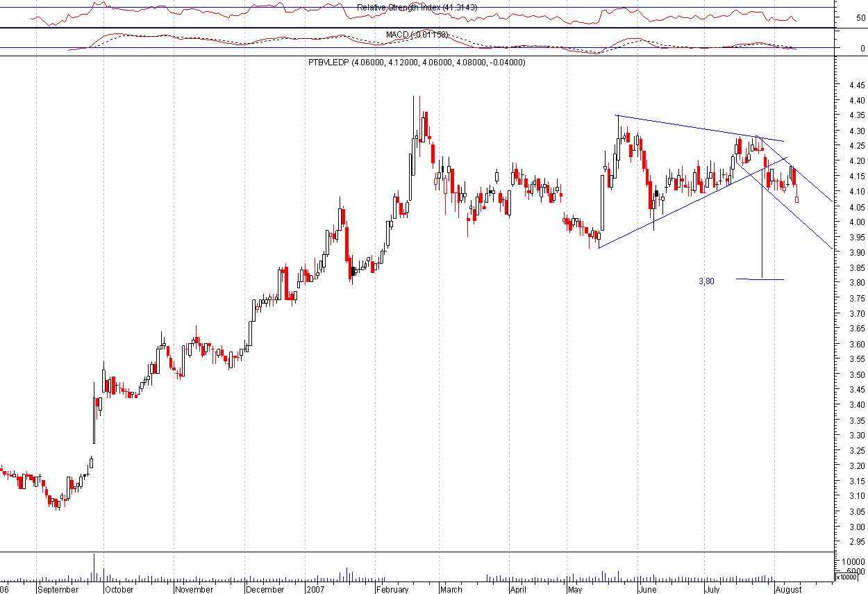This screenshot has height=594, width=868.
Task: Click the 4.00 price axis label
Action: pyautogui.click(x=857, y=222)
